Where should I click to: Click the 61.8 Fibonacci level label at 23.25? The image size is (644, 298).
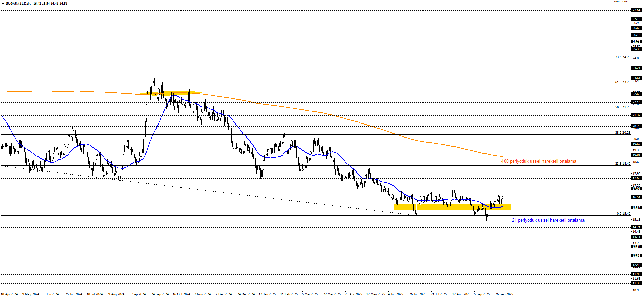(622, 82)
